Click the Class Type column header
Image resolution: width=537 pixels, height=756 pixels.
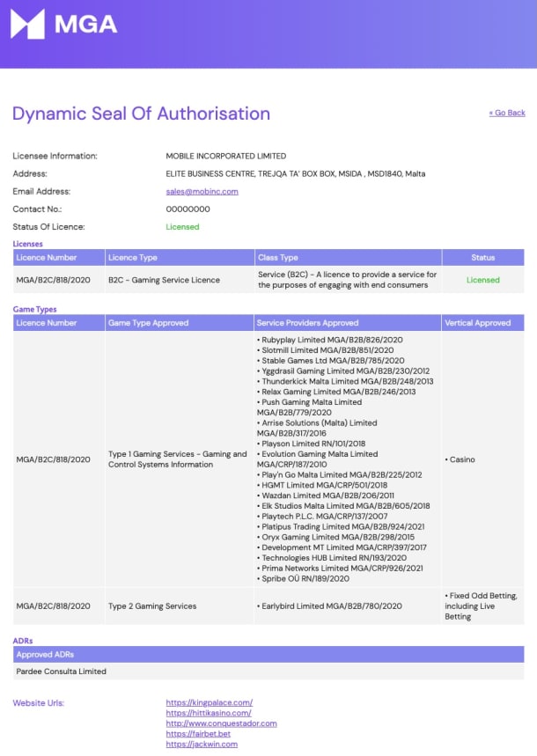pos(348,258)
